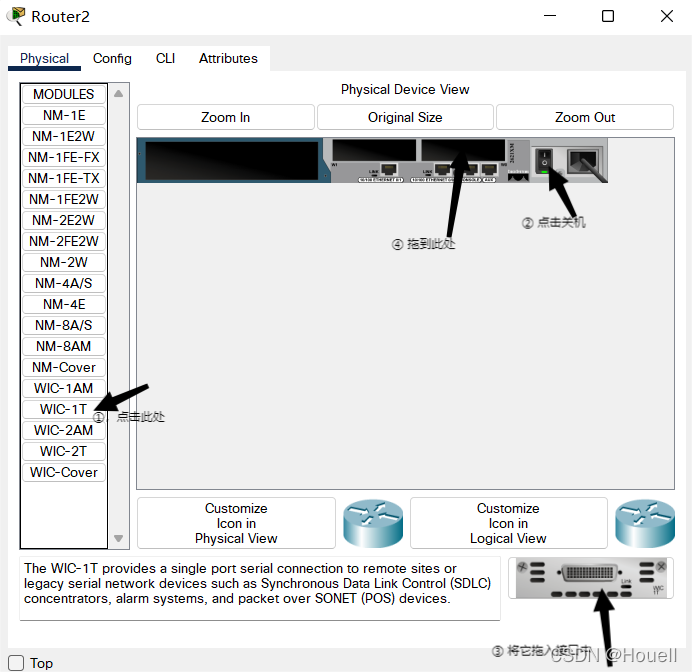
Task: Select the NM-2W module
Action: pyautogui.click(x=64, y=262)
